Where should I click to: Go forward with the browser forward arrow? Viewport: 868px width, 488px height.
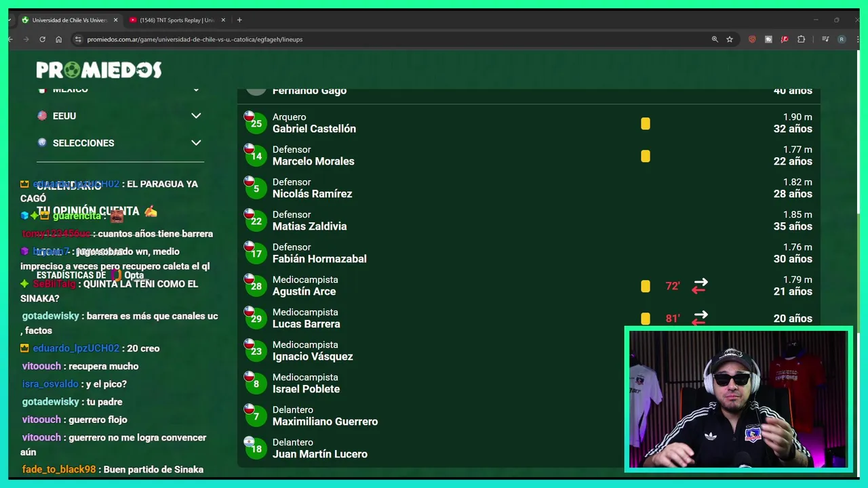26,39
